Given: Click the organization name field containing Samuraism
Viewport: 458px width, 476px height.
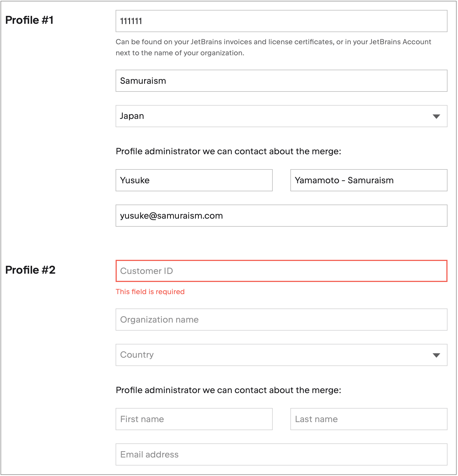Looking at the screenshot, I should 281,81.
